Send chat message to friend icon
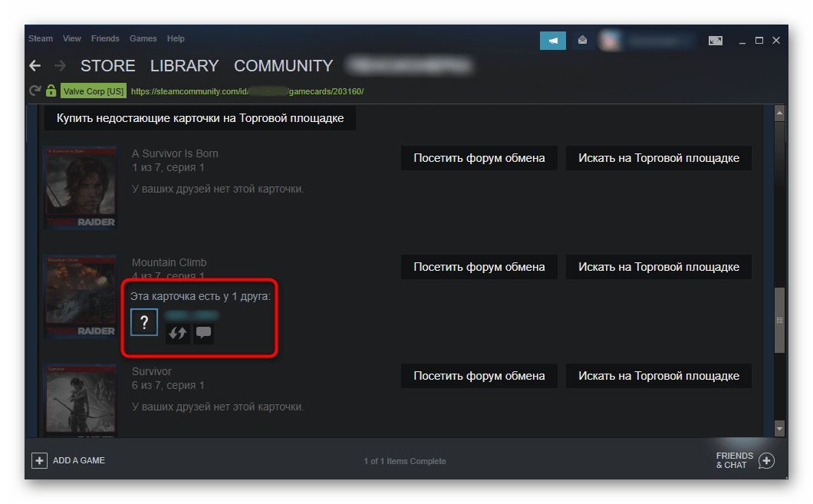 coord(203,334)
